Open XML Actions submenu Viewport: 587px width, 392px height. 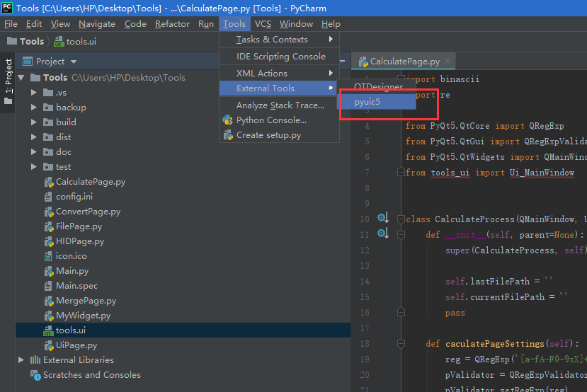(279, 74)
